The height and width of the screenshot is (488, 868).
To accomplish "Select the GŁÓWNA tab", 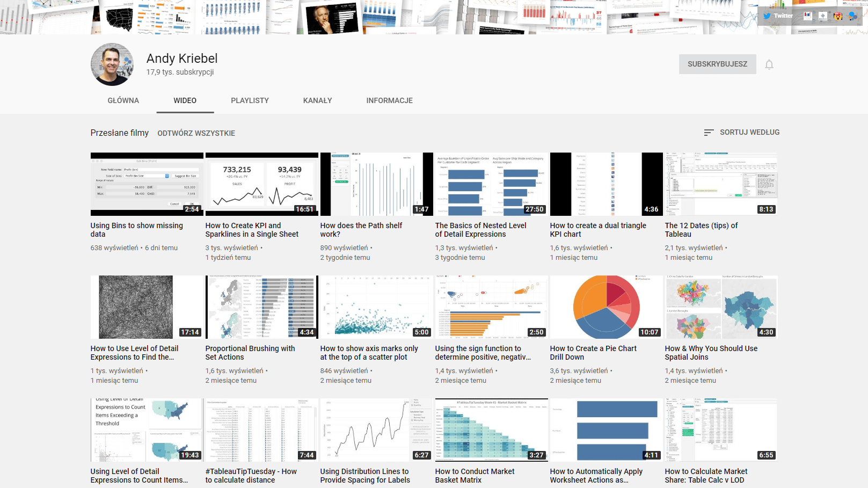I will [x=123, y=100].
